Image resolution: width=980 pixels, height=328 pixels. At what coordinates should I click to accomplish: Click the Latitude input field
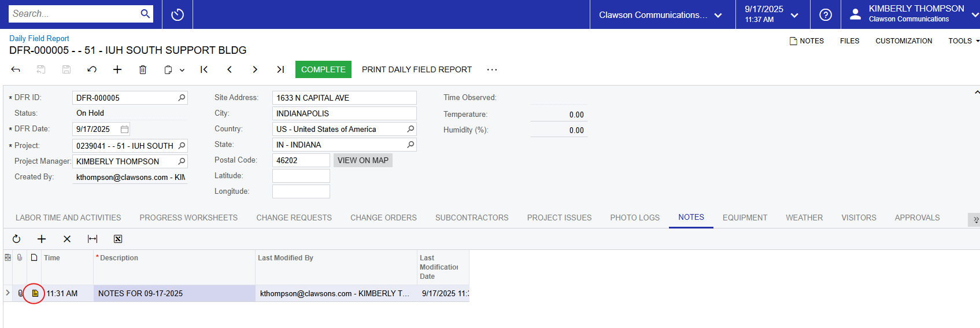[x=301, y=176]
